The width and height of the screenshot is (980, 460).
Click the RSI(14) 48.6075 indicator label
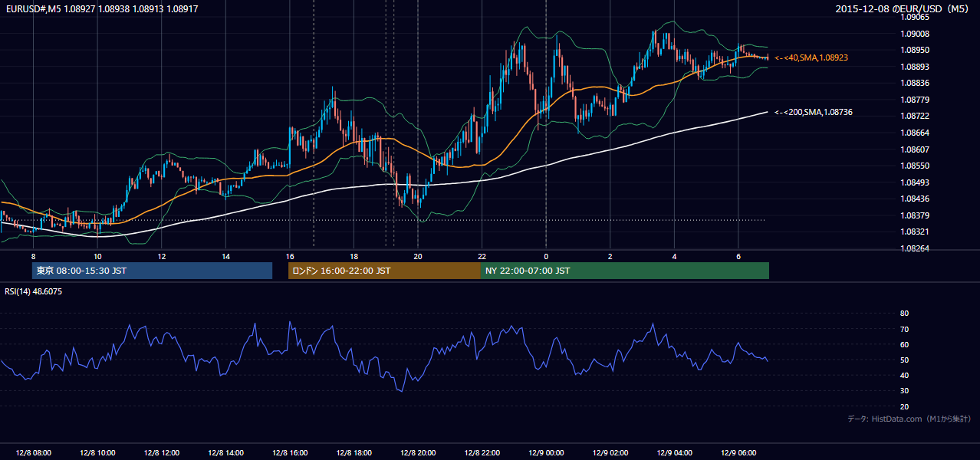[x=33, y=291]
